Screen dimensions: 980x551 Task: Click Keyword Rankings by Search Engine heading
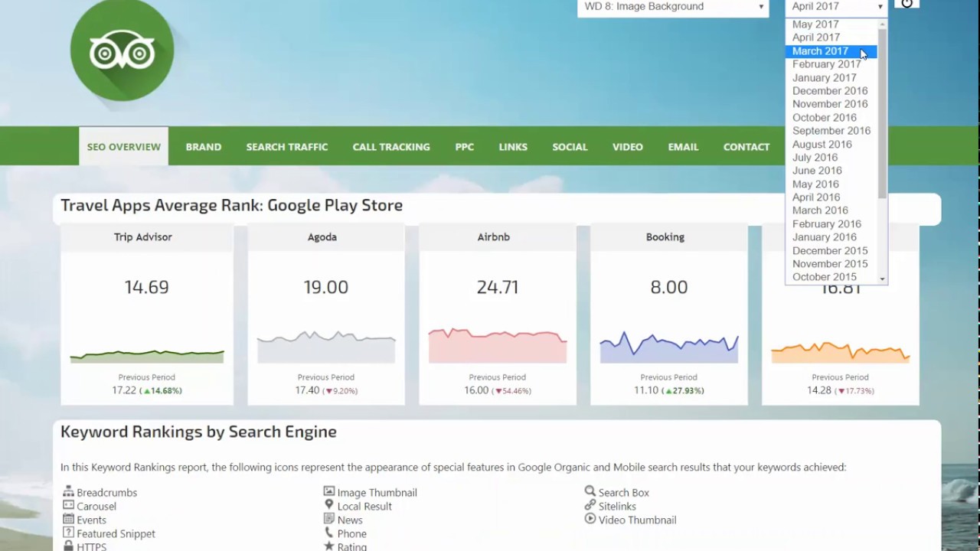198,432
